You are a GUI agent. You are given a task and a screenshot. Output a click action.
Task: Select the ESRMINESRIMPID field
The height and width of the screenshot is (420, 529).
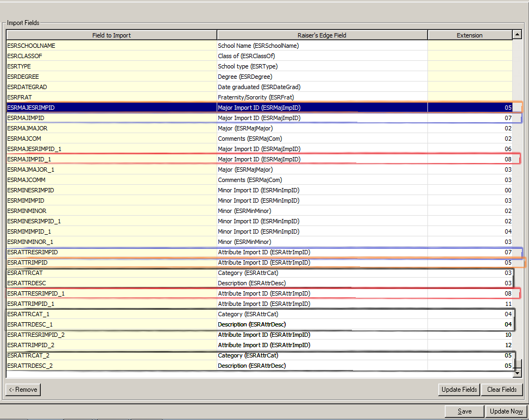111,190
